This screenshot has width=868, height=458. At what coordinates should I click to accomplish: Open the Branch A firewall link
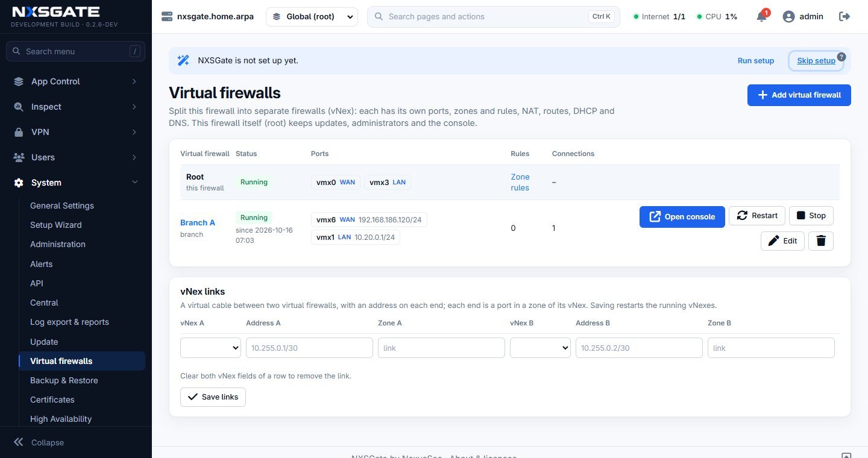pos(198,222)
